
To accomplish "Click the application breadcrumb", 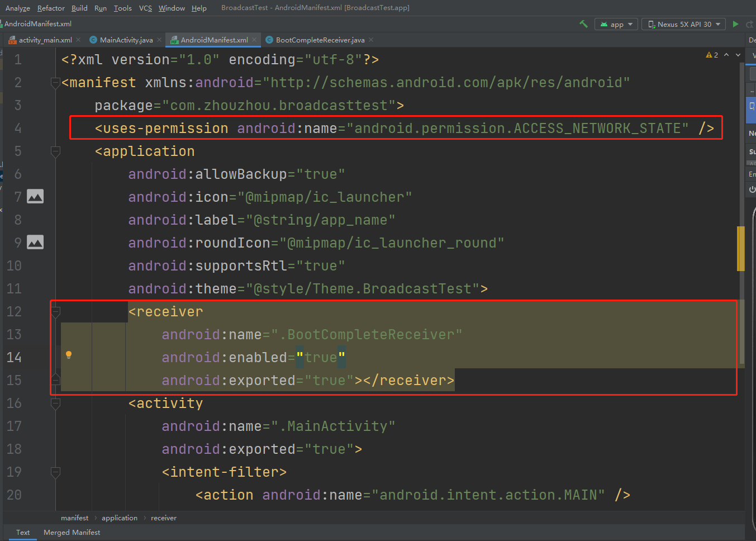I will pos(120,518).
